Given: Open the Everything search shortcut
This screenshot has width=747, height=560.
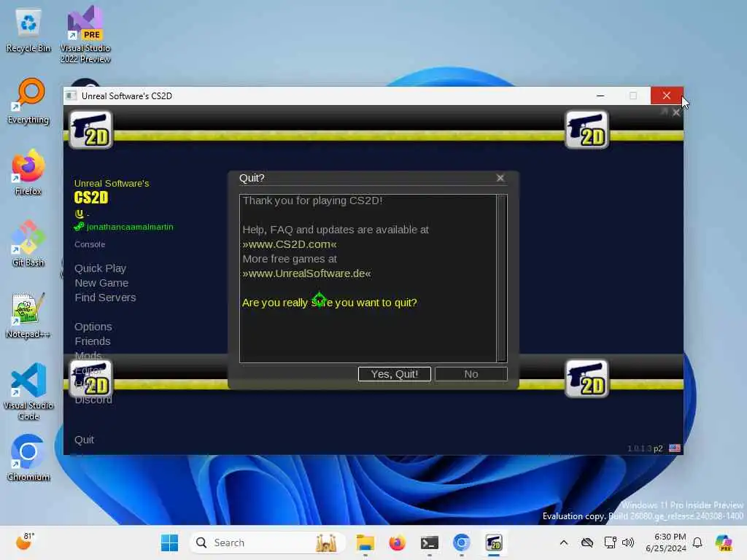Looking at the screenshot, I should coord(28,101).
